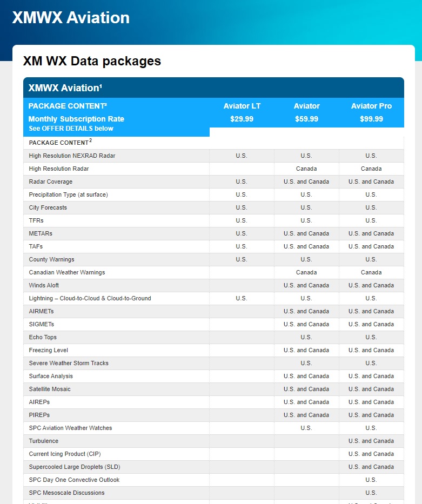Select the County Warnings row label
422x504 pixels.
[51, 259]
